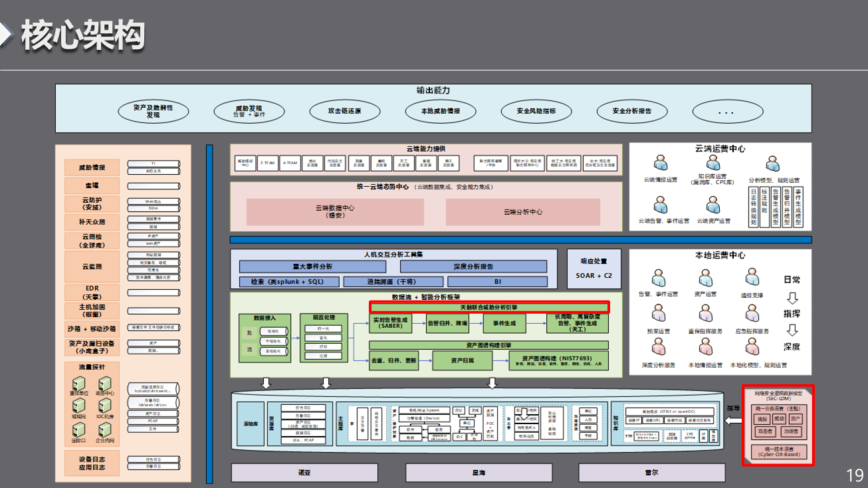Click the A-TEAM box
The width and height of the screenshot is (868, 488).
pyautogui.click(x=290, y=163)
